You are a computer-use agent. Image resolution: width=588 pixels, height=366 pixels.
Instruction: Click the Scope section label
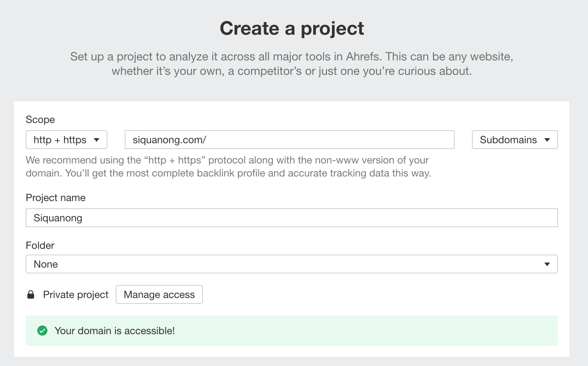pos(40,119)
